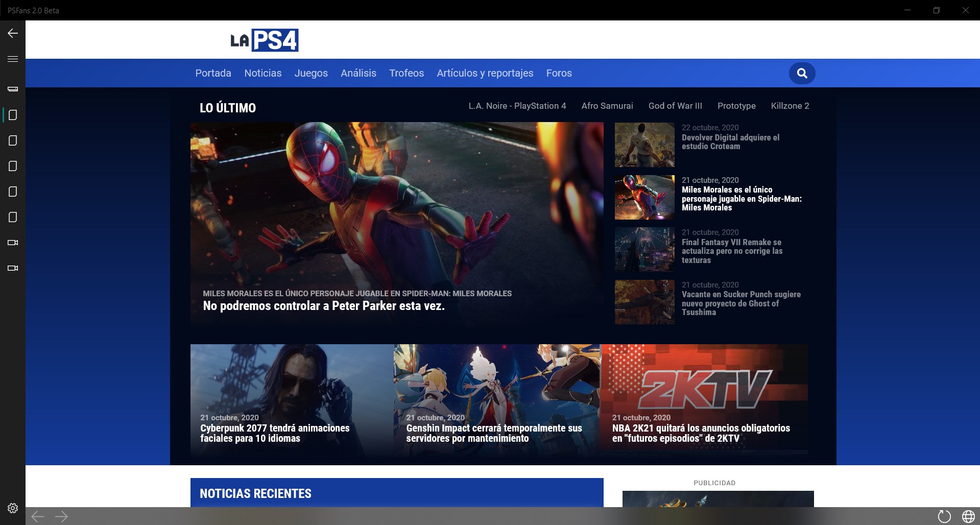Click the PSFans 2.0 Beta window title

[33, 10]
